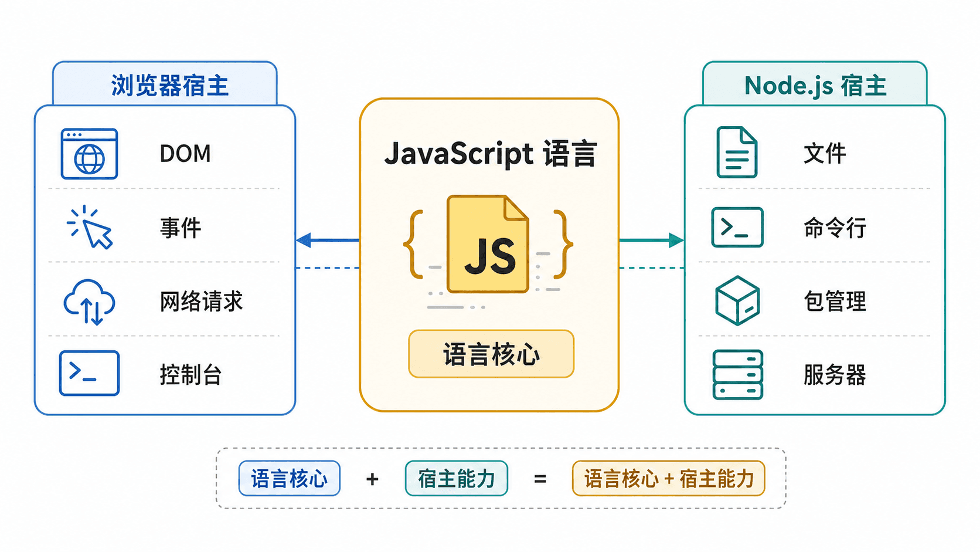Click the 命令行 terminal icon
Image resolution: width=980 pixels, height=552 pixels.
737,227
